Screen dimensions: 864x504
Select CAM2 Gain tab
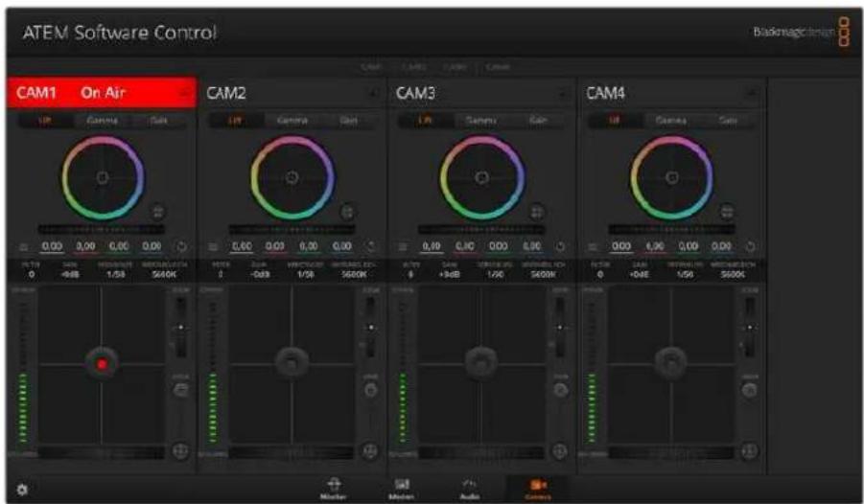(x=349, y=120)
